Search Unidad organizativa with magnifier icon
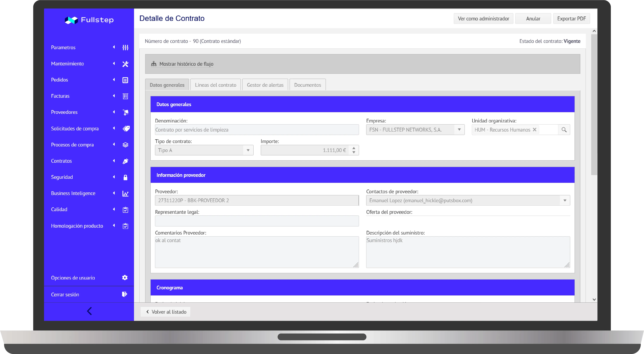The image size is (644, 354). (564, 130)
